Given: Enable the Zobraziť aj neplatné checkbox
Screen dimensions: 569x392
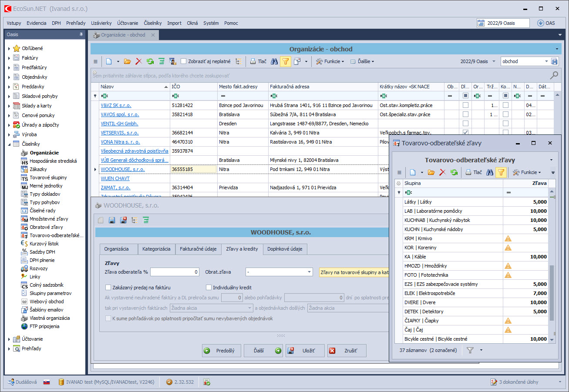Looking at the screenshot, I should click(184, 62).
